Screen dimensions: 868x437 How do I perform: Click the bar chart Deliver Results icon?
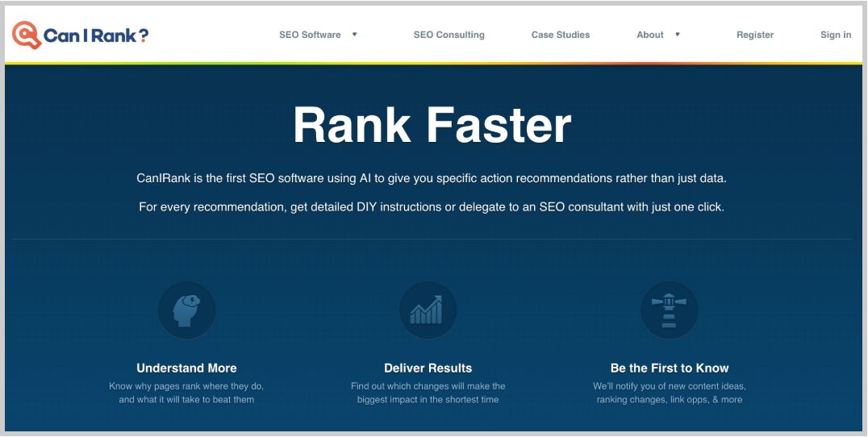(428, 310)
